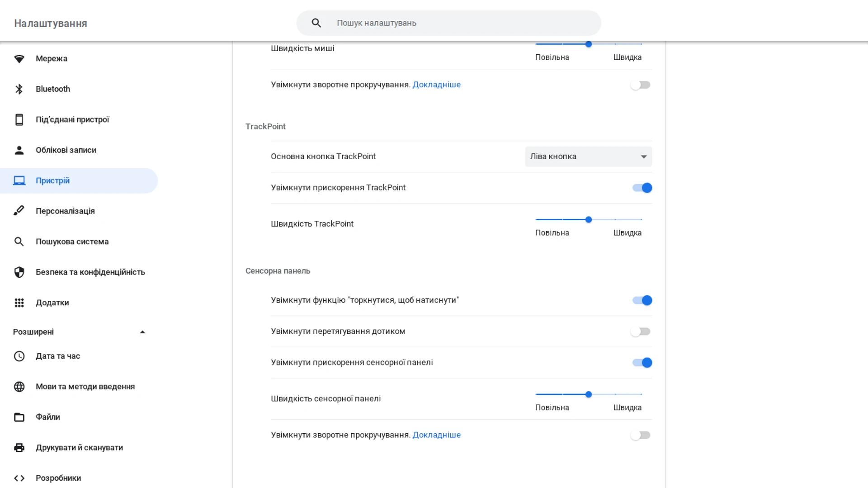Click the Швидкість TrackPoint slider handle
This screenshot has width=868, height=488.
[589, 220]
